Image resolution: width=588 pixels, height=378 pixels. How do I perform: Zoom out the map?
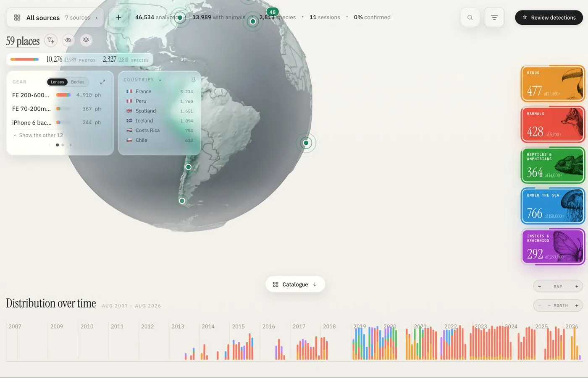tap(539, 287)
